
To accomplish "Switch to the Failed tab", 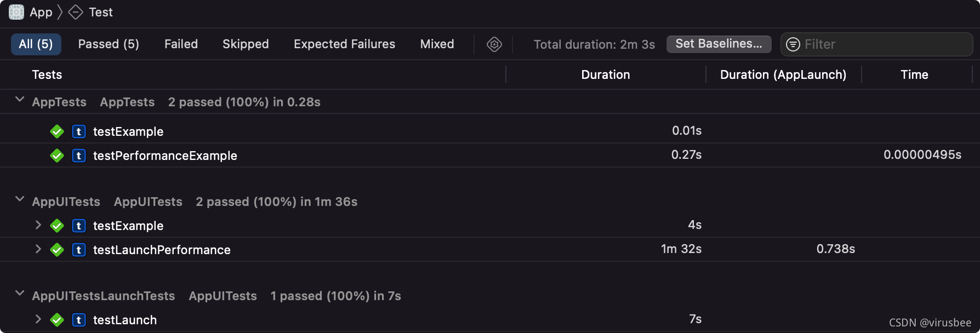I will click(x=181, y=44).
